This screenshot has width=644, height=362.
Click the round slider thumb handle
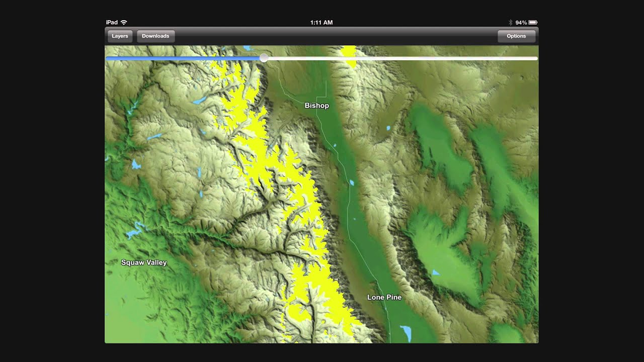click(264, 58)
